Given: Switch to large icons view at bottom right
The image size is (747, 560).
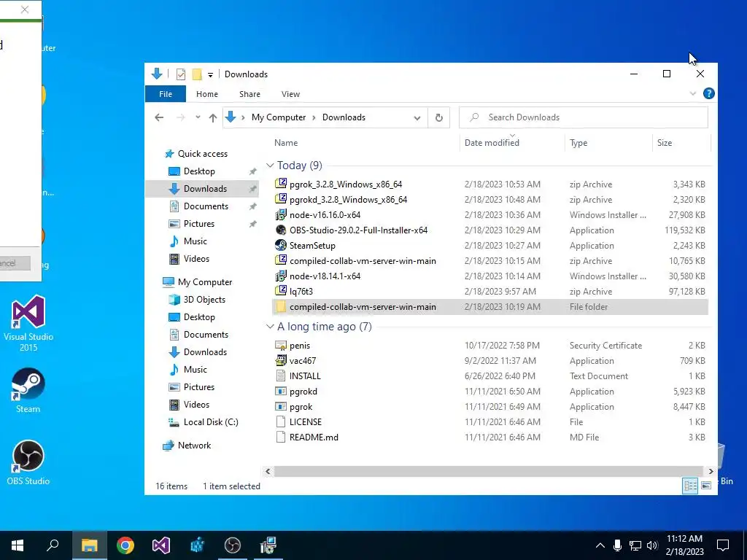Looking at the screenshot, I should point(706,486).
